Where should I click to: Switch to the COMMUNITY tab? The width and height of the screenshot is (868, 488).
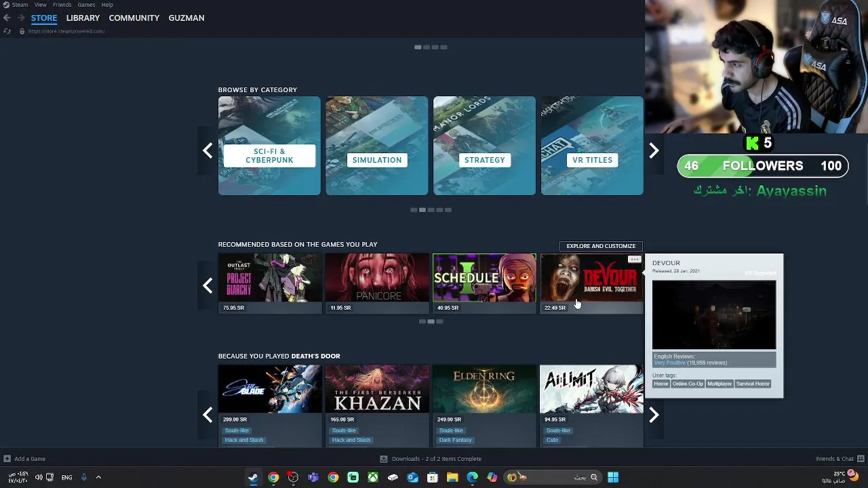point(134,18)
